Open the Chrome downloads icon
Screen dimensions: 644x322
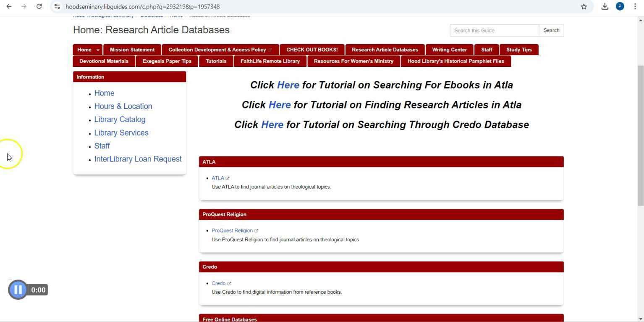605,6
